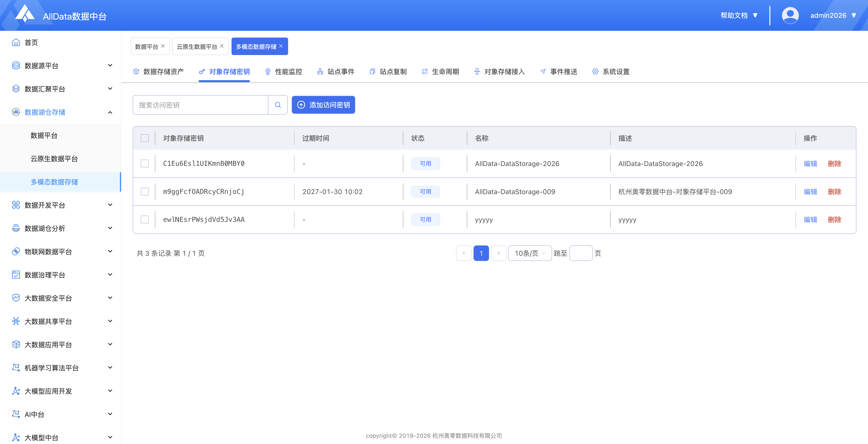
Task: Expand the 物联网数据平台 menu chevron
Action: tap(110, 251)
